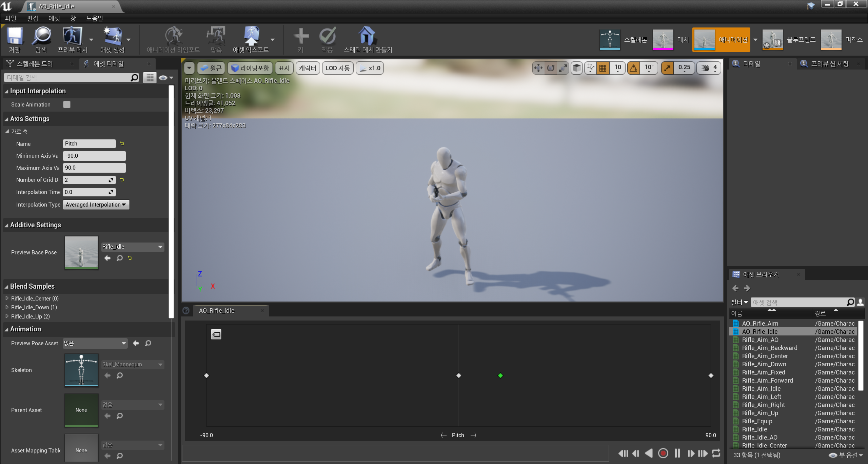Click the Browse (탐색) magnifier icon

[x=41, y=36]
